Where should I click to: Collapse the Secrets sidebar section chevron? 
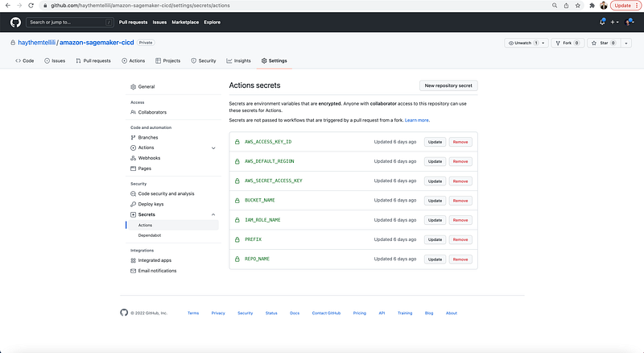pyautogui.click(x=213, y=214)
